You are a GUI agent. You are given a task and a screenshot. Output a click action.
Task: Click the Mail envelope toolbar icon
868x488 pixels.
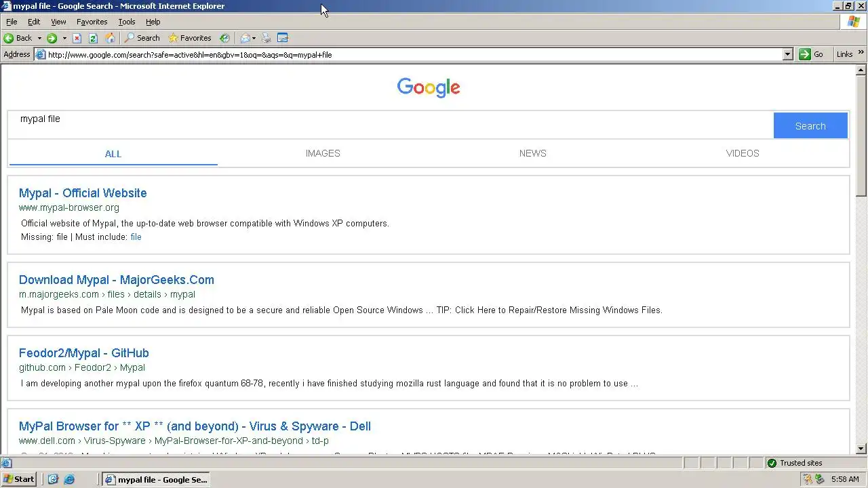pos(245,38)
